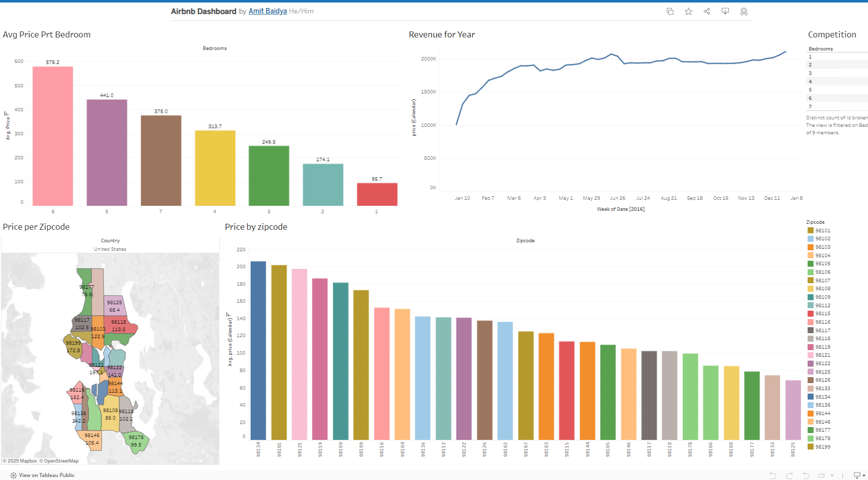Click the Mapbox attribution link
This screenshot has height=480, width=868.
(x=20, y=461)
